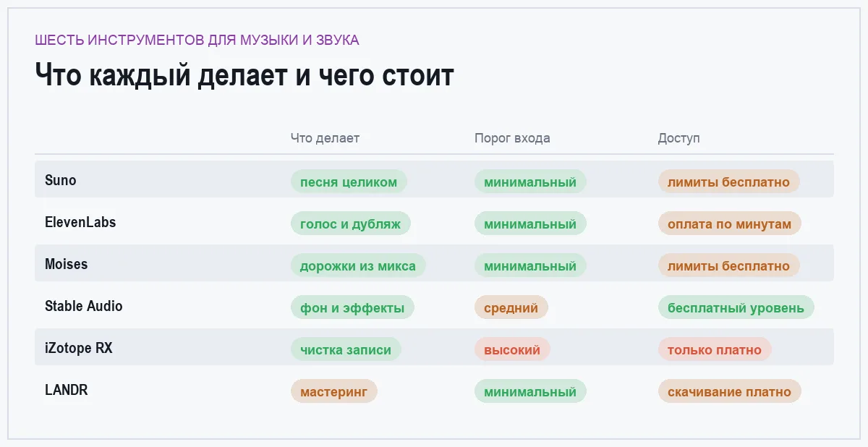This screenshot has width=868, height=447.
Task: Select the "мастеринг" tag
Action: 334,391
